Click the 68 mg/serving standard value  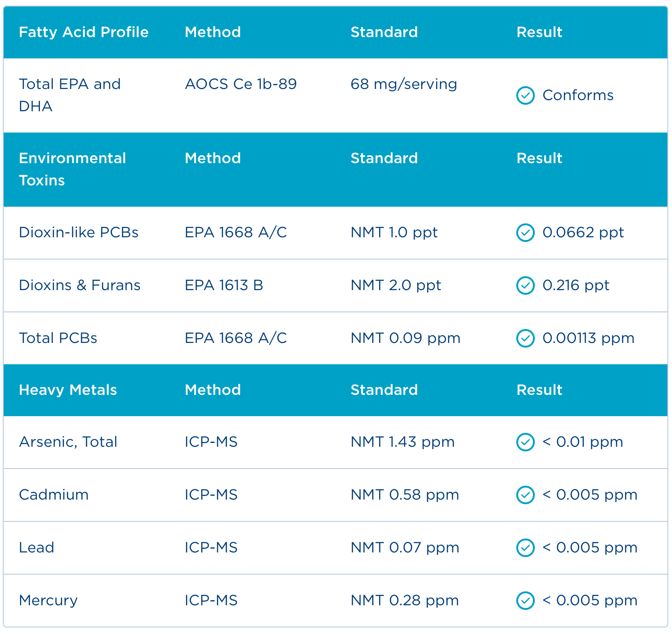point(404,84)
